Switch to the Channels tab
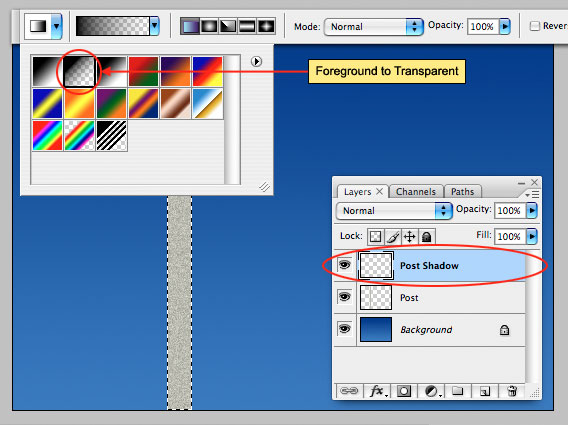Image resolution: width=568 pixels, height=425 pixels. 416,192
